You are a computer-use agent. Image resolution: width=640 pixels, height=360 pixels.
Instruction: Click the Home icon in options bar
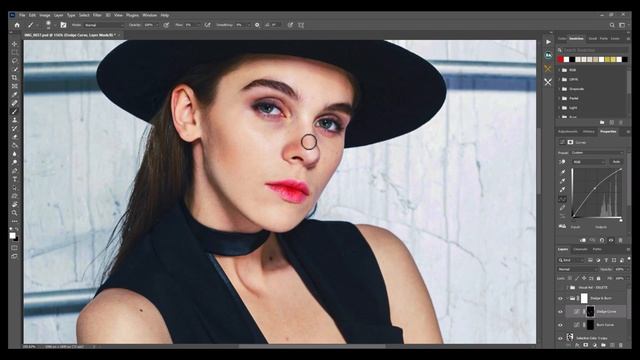[17, 25]
